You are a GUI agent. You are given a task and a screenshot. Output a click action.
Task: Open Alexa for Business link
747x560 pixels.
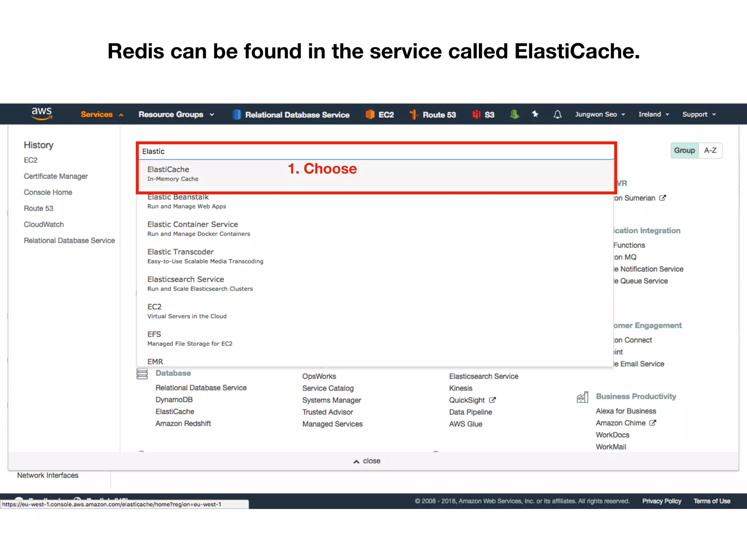(626, 411)
